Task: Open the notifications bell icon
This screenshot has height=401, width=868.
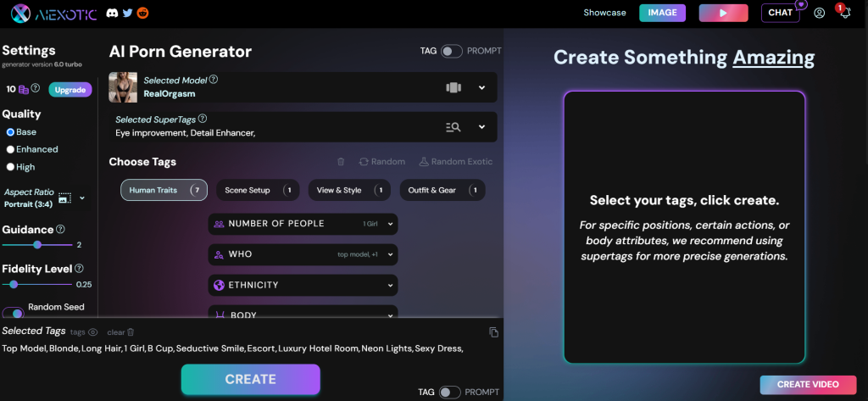Action: click(x=845, y=14)
